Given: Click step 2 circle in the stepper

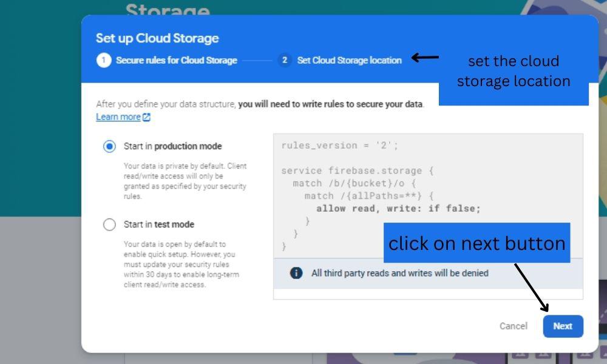Looking at the screenshot, I should pyautogui.click(x=285, y=60).
